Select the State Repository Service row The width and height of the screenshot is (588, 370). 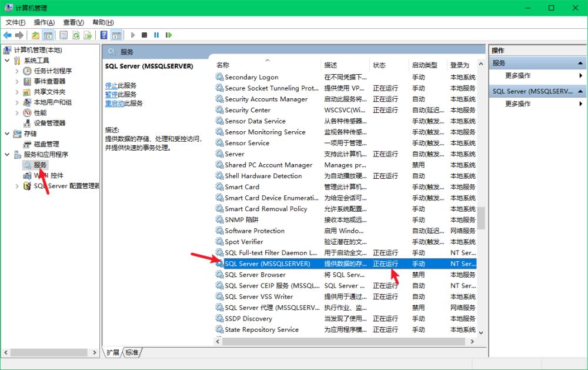[346, 329]
